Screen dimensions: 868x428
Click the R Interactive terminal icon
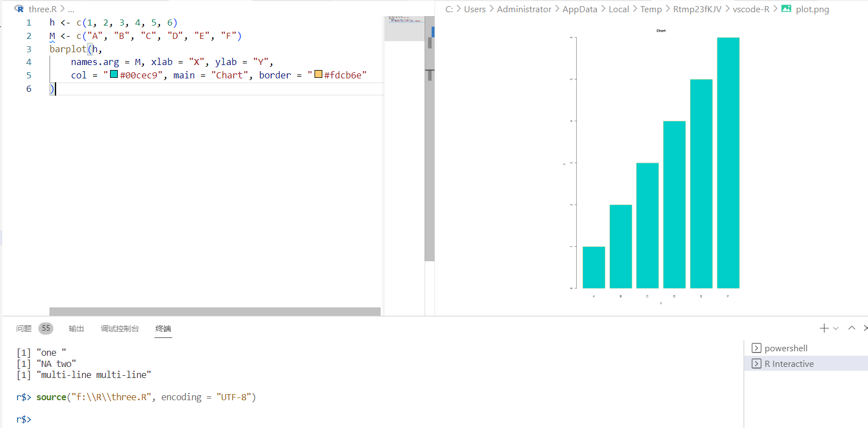tap(756, 364)
